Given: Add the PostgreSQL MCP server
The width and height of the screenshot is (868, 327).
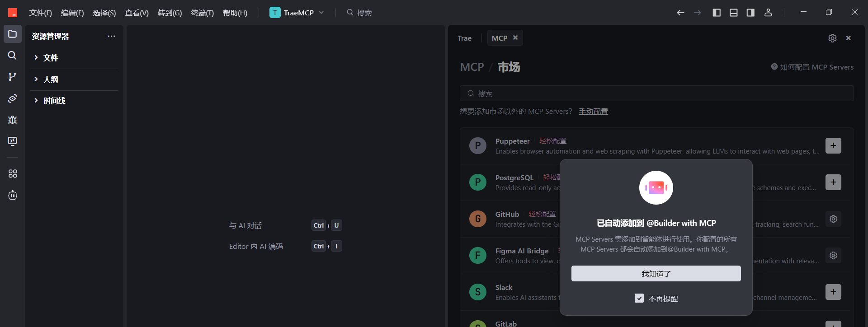Looking at the screenshot, I should [833, 182].
